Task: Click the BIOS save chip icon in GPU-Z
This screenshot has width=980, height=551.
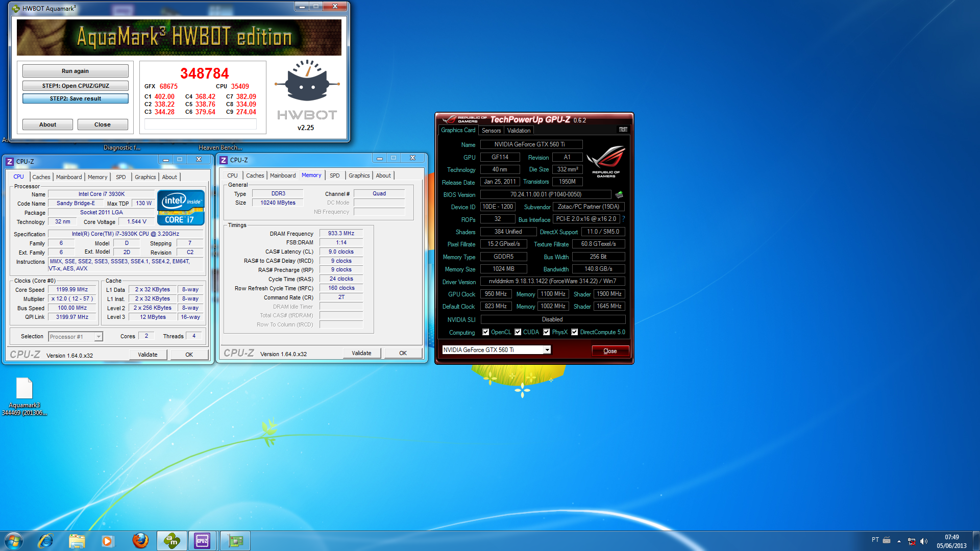Action: coord(619,194)
